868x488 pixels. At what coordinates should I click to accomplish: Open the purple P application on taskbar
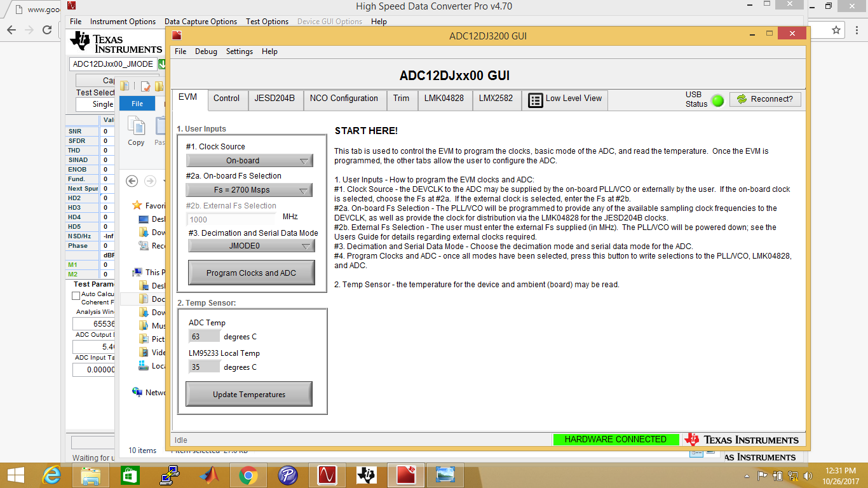tap(287, 475)
